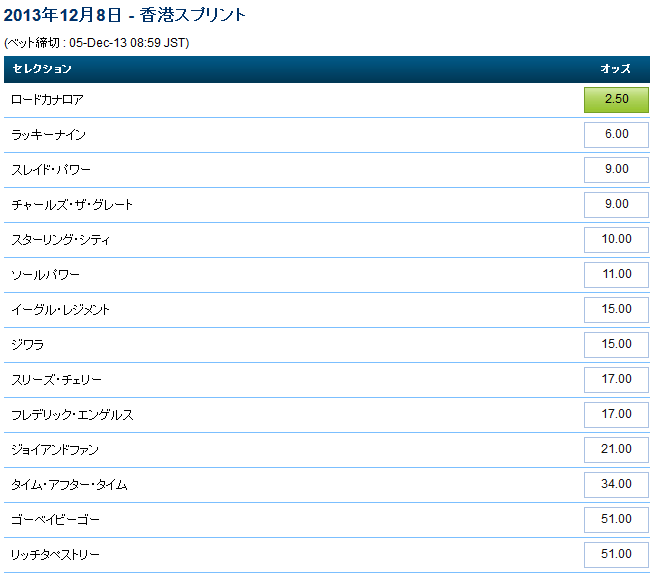Image resolution: width=653 pixels, height=576 pixels.
Task: Choose 34.00 odds for タイム・アフター・タイム
Action: coord(616,484)
